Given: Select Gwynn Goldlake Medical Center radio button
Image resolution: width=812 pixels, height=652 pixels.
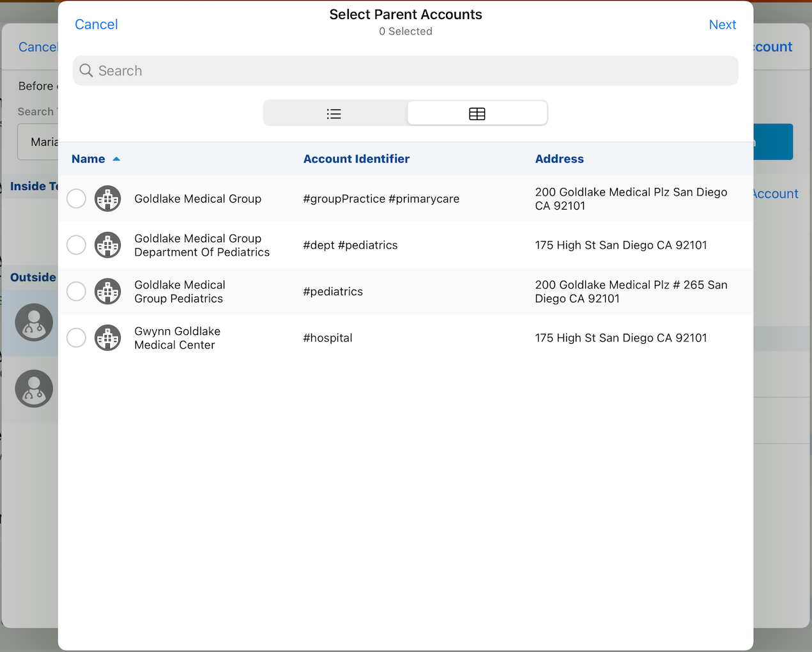Looking at the screenshot, I should pyautogui.click(x=76, y=338).
